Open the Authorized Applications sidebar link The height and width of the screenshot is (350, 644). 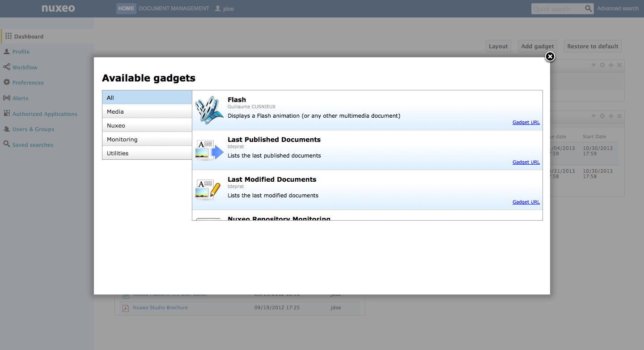45,114
